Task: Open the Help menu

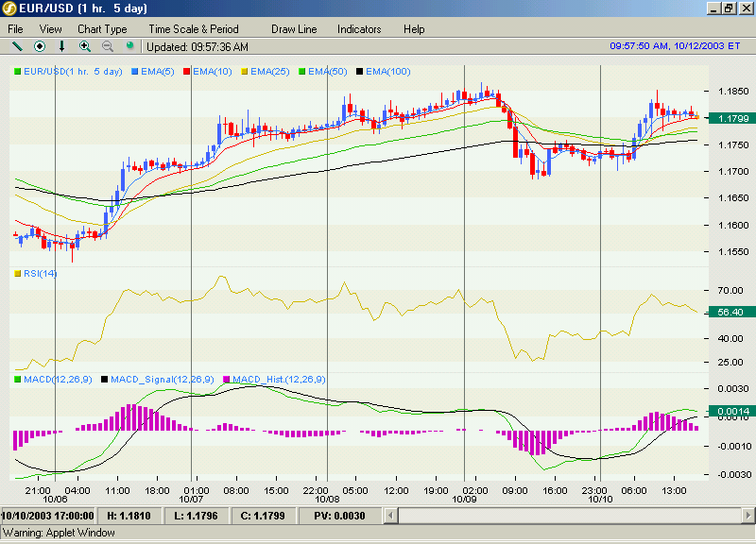Action: [414, 29]
